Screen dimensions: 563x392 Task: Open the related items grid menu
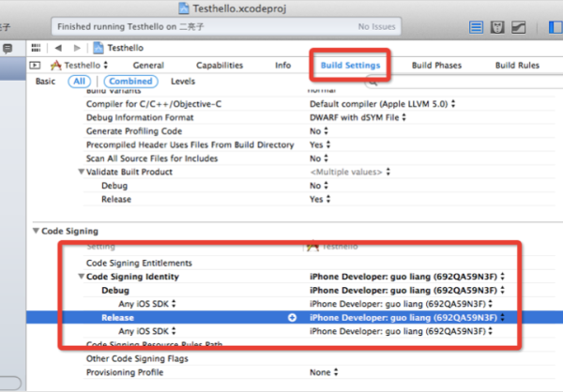coord(36,48)
